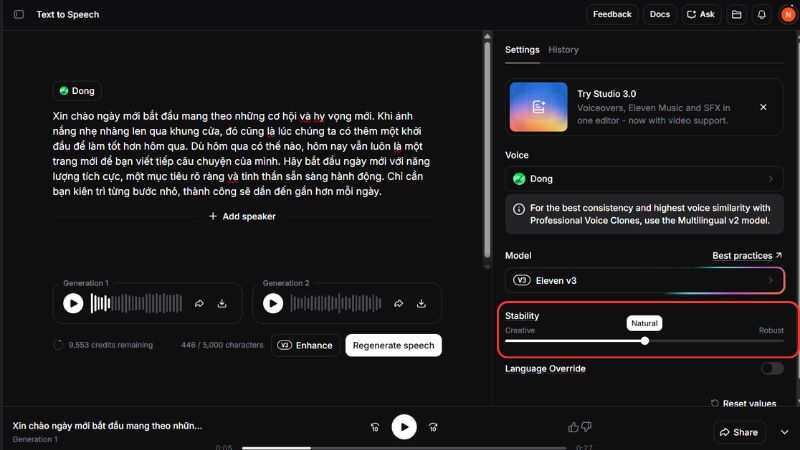Screen dimensions: 800x450
Task: Click '446 / 5,000 characters' text
Action: coord(222,345)
